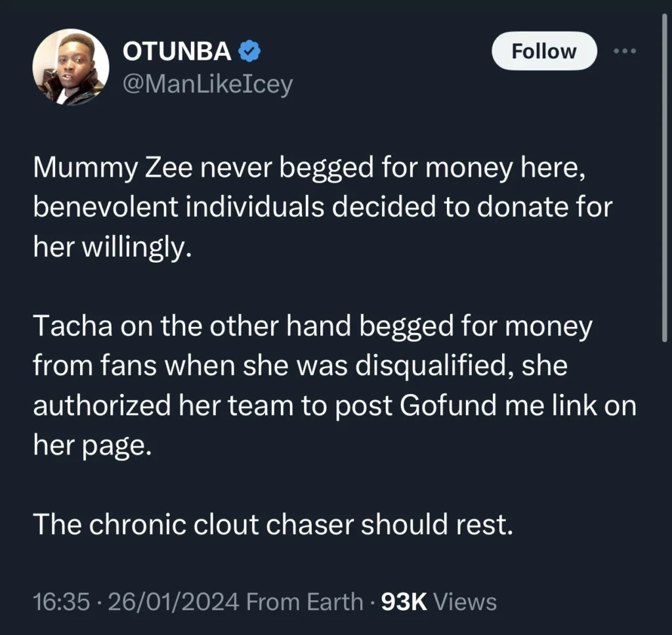Viewport: 672px width, 635px height.
Task: Click the OTUNBA display name
Action: tap(177, 52)
